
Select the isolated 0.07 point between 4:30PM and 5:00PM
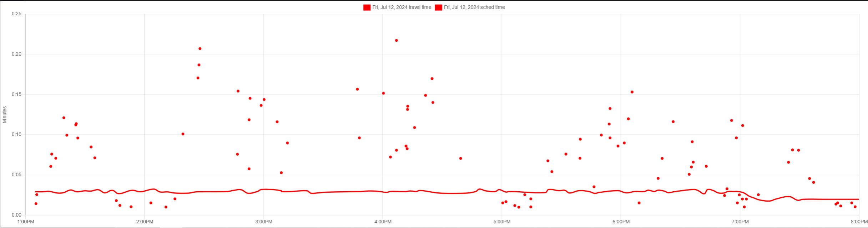coord(460,159)
